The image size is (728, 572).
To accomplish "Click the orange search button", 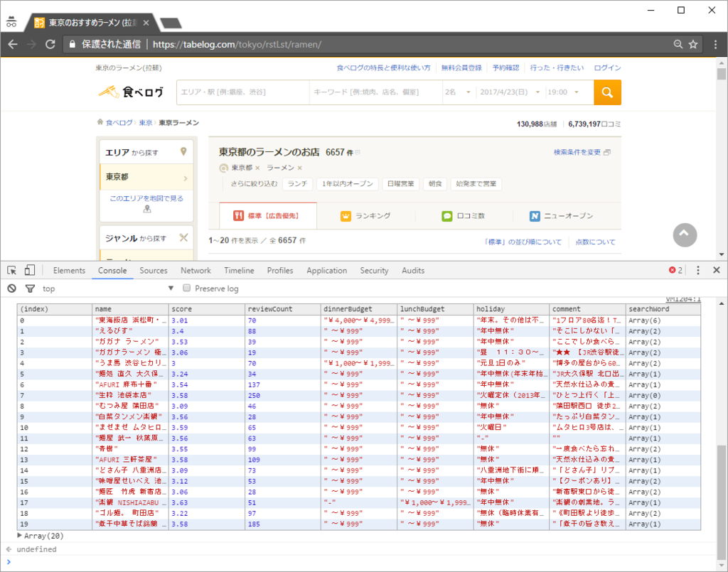I will tap(607, 92).
